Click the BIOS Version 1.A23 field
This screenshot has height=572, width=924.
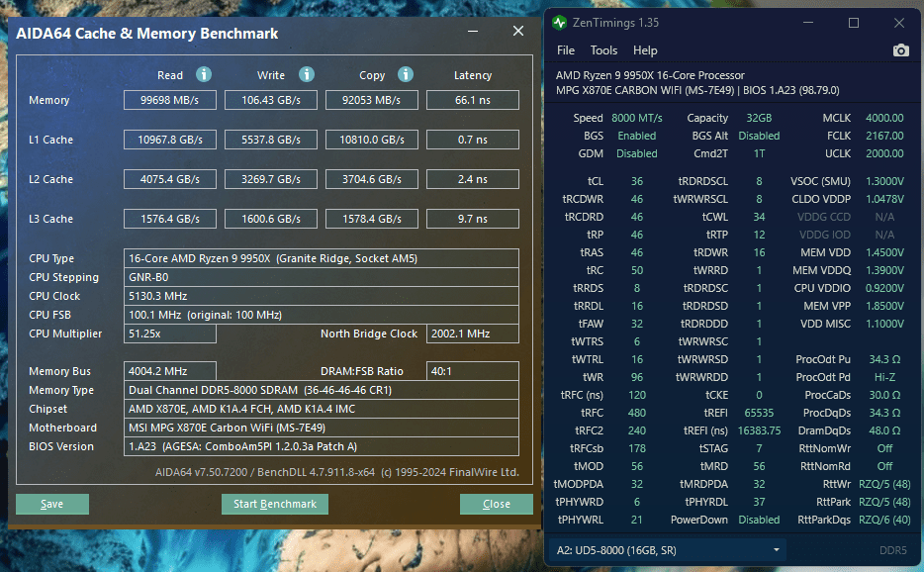click(322, 447)
